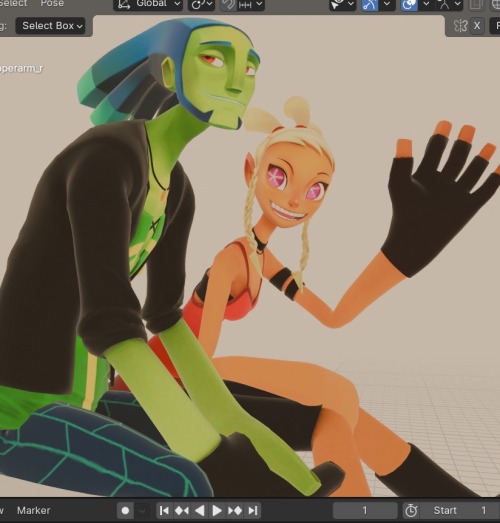Toggle the X-ray view icon

476,4
